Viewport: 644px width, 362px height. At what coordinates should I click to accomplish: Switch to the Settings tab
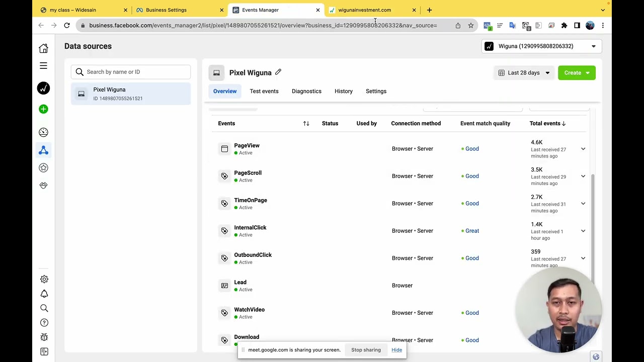(x=376, y=92)
